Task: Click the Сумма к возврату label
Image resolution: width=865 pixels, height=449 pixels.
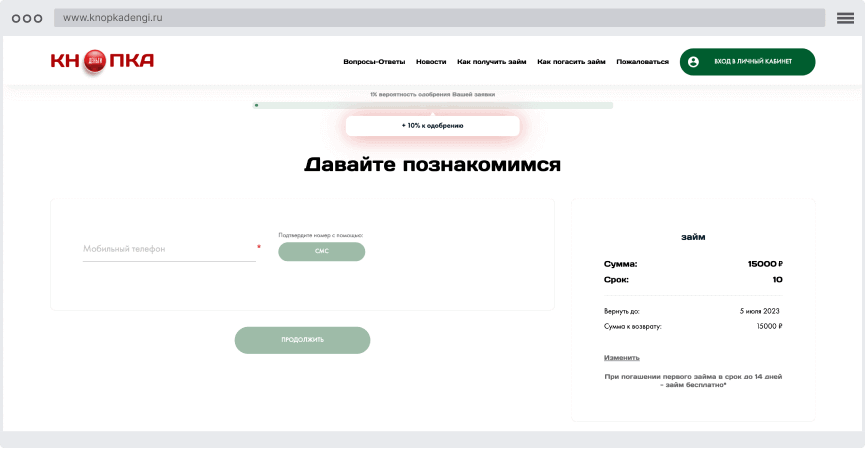Action: (x=632, y=327)
